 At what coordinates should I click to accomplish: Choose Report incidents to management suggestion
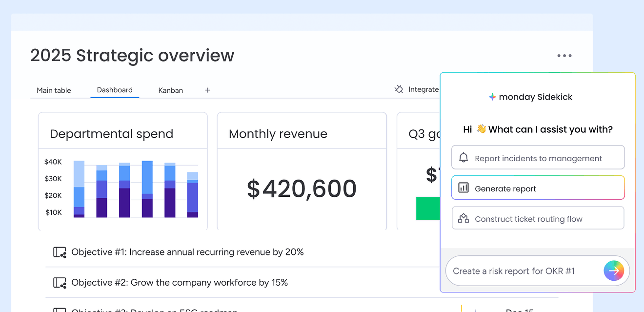pos(538,157)
